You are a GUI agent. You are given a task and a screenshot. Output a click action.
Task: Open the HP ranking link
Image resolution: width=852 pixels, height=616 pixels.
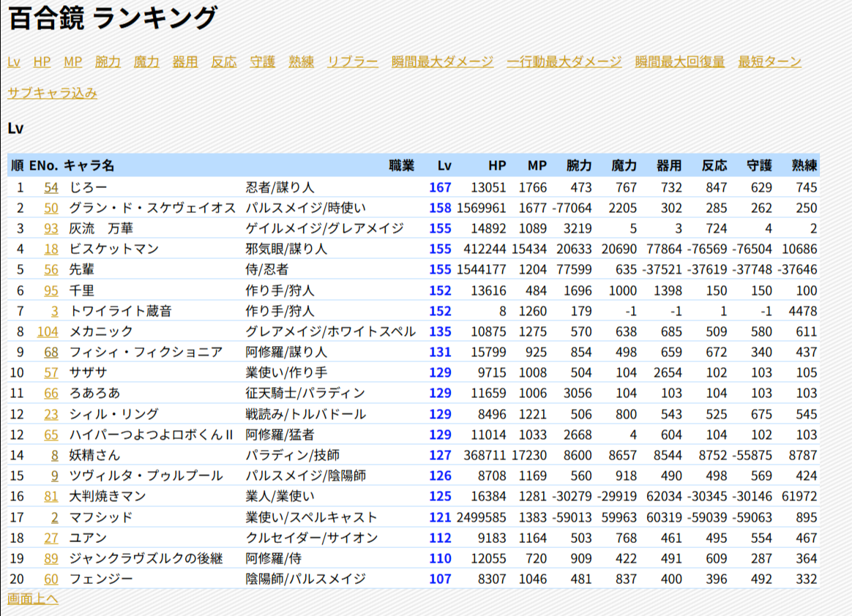(x=42, y=61)
